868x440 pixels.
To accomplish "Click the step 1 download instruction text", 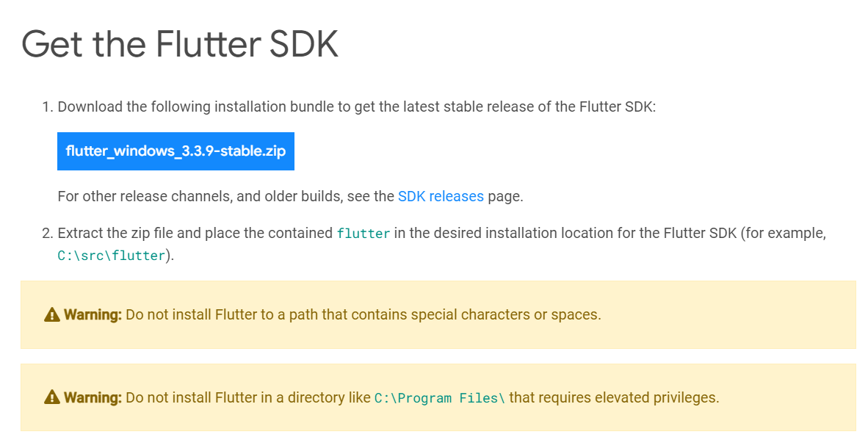I will point(356,107).
